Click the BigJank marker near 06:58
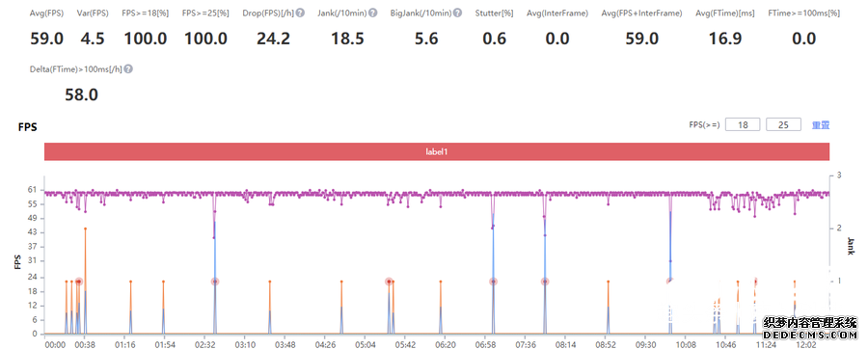This screenshot has height=349, width=868. click(493, 282)
